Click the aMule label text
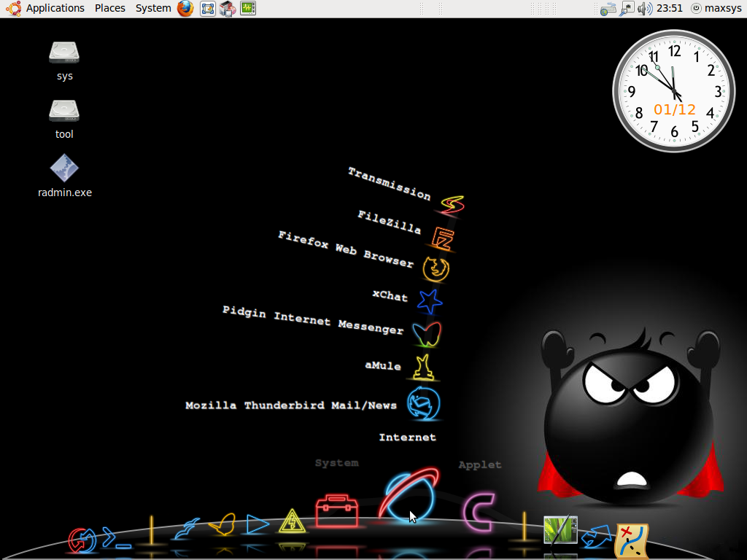Viewport: 747px width, 560px height. click(383, 365)
